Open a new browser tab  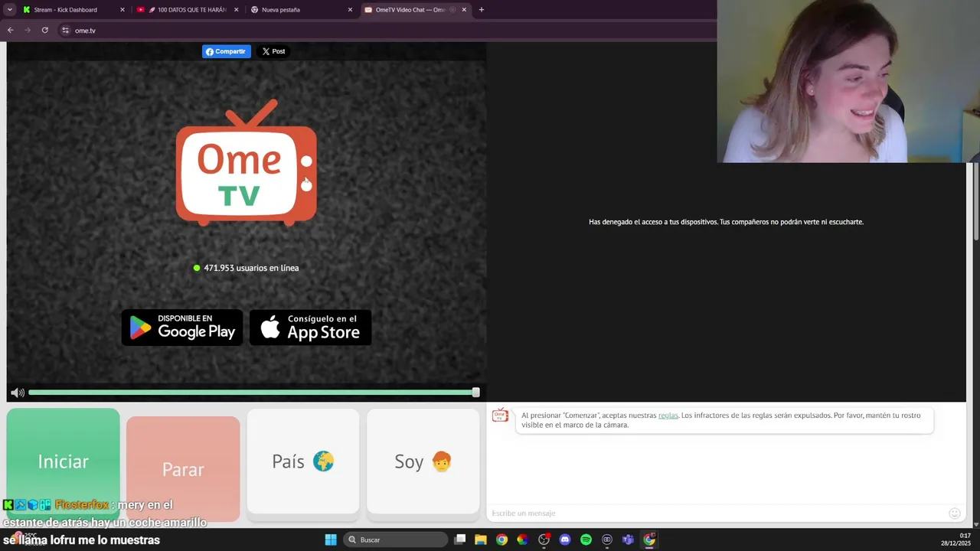482,9
